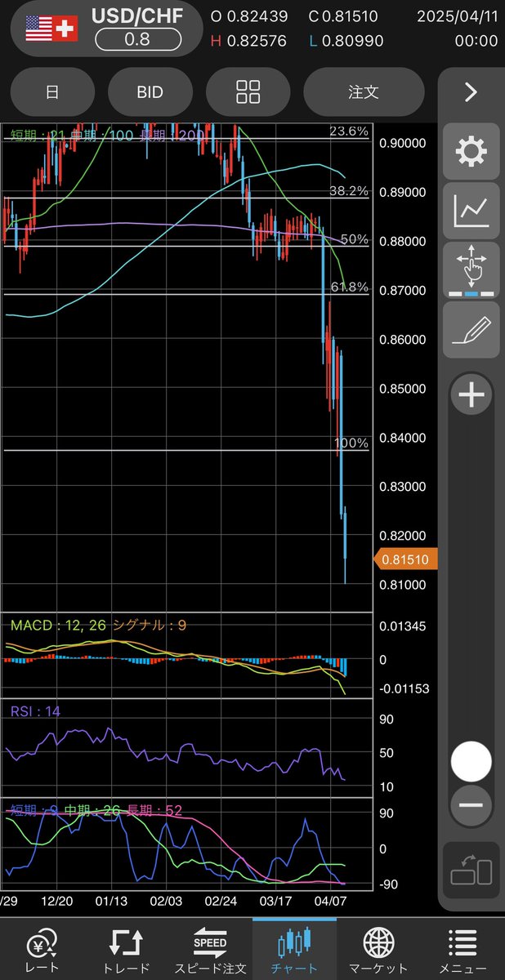Open the マーケット tab
Image resolution: width=505 pixels, height=980 pixels.
378,949
